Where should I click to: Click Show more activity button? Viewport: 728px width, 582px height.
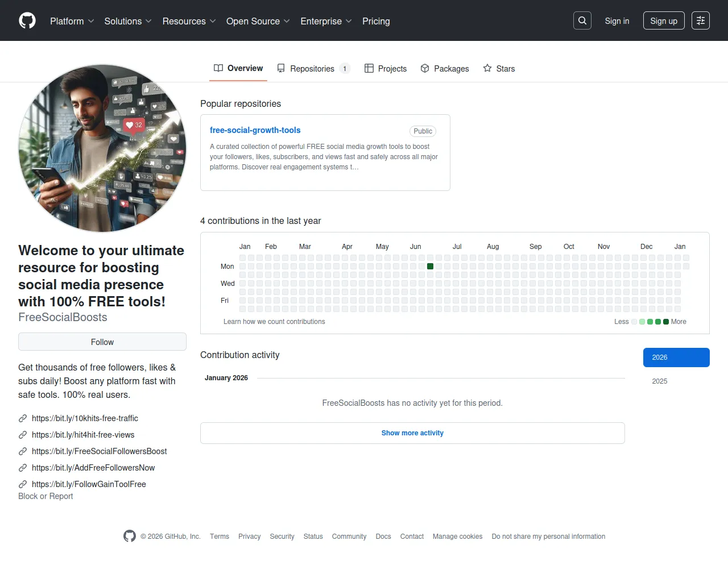[412, 433]
